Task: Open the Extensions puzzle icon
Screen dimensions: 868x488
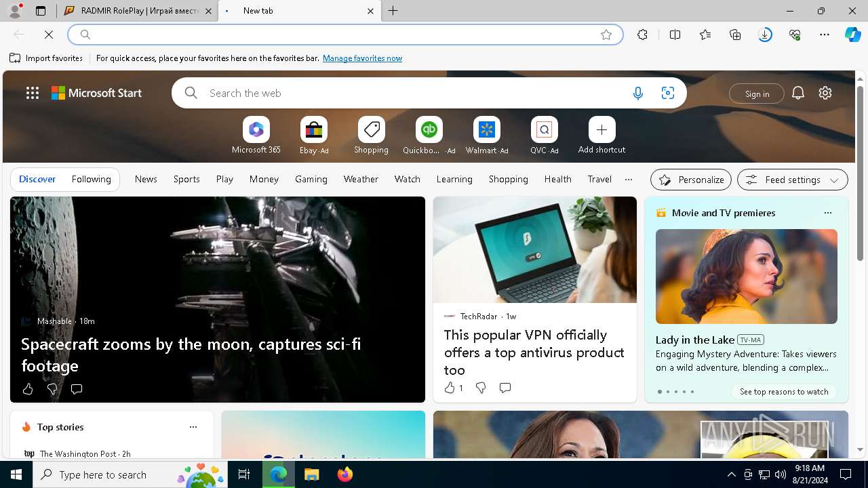Action: [642, 35]
